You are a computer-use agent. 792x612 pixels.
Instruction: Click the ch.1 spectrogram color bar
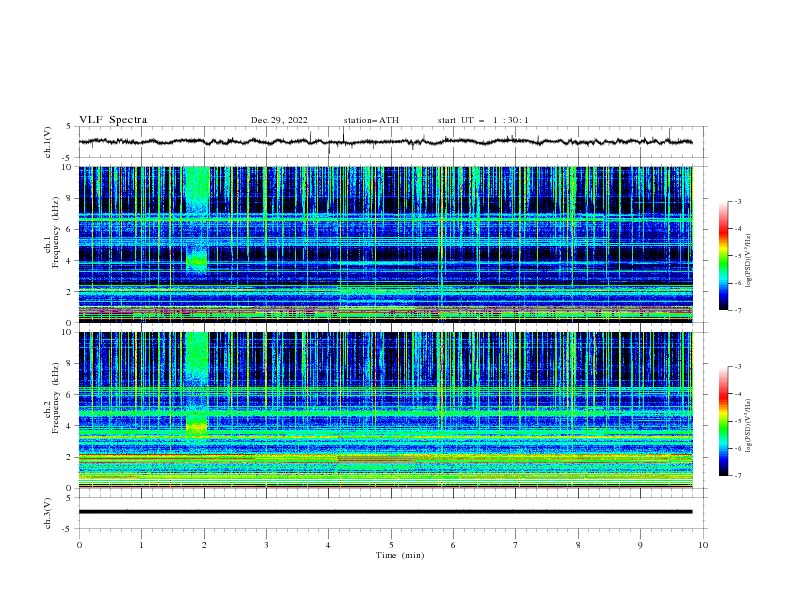click(x=723, y=256)
